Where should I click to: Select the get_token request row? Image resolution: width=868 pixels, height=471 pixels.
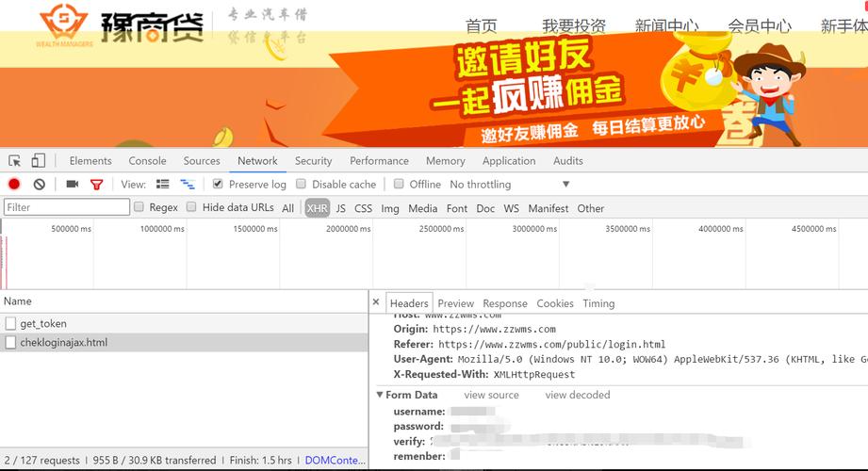coord(184,323)
